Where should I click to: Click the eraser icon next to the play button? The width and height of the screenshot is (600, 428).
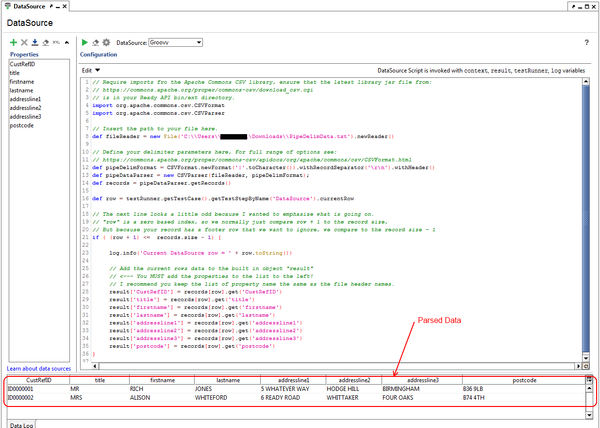coord(95,43)
